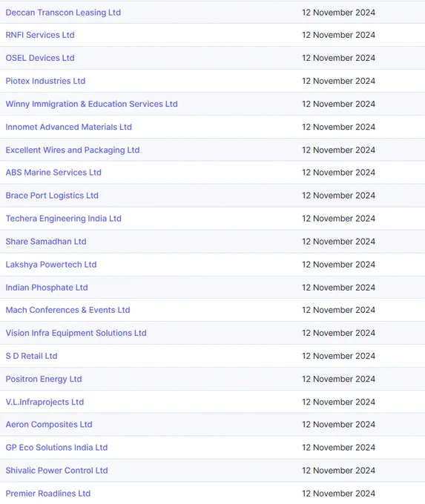
Task: Open Vision Infra Equipment Solutions Ltd
Action: coord(76,334)
